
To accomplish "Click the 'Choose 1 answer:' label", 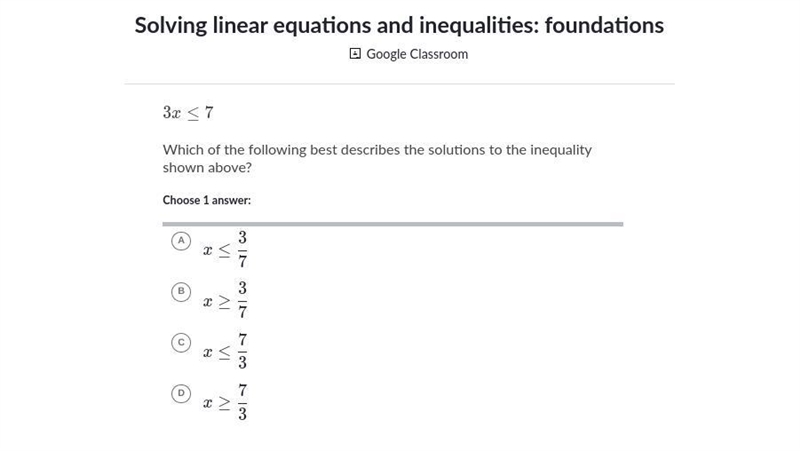I will [x=207, y=200].
